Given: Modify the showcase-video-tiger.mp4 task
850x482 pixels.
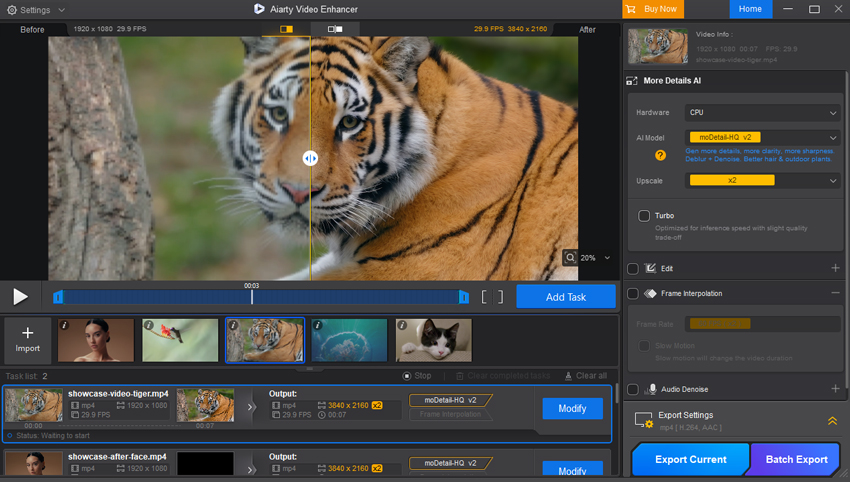Looking at the screenshot, I should point(572,408).
